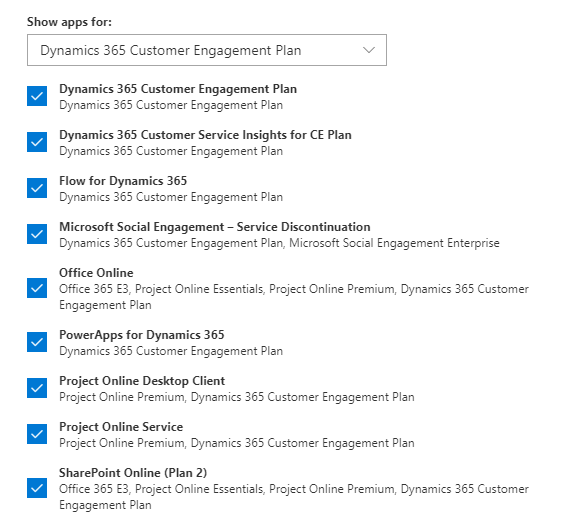This screenshot has width=563, height=527.
Task: Click the Project Online Desktop Client label
Action: pos(142,381)
